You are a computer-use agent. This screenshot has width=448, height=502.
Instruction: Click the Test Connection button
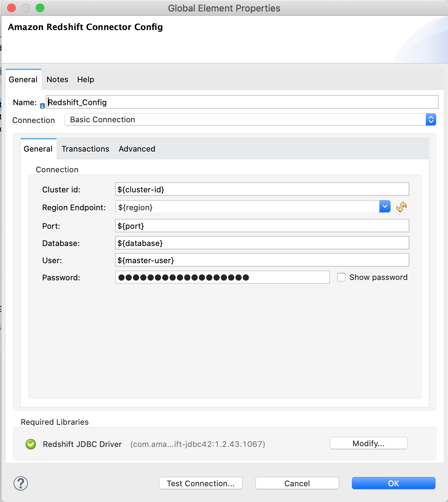[x=201, y=483]
